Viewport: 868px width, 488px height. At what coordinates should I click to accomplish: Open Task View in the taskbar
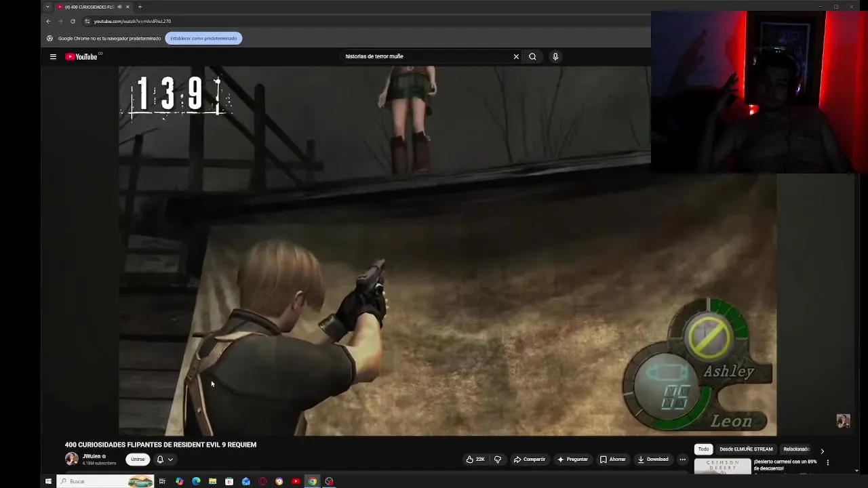click(162, 481)
